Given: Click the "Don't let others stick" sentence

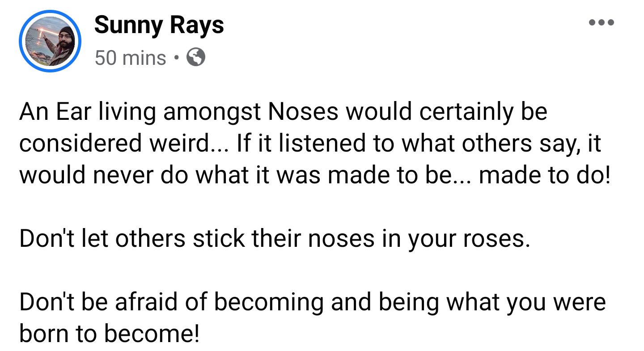Looking at the screenshot, I should point(275,239).
